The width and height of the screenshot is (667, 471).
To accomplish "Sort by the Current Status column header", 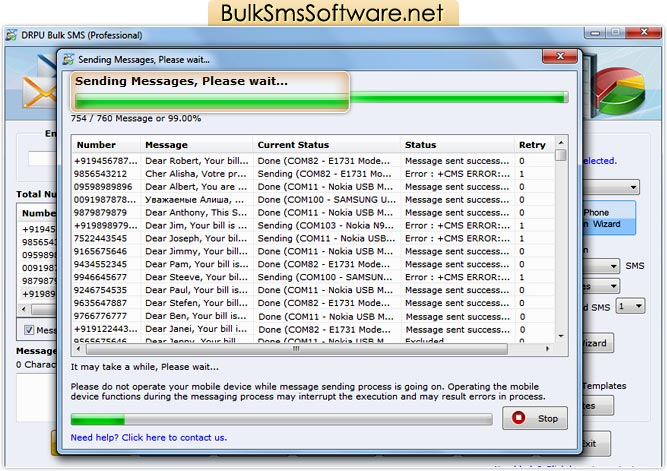I will 326,145.
